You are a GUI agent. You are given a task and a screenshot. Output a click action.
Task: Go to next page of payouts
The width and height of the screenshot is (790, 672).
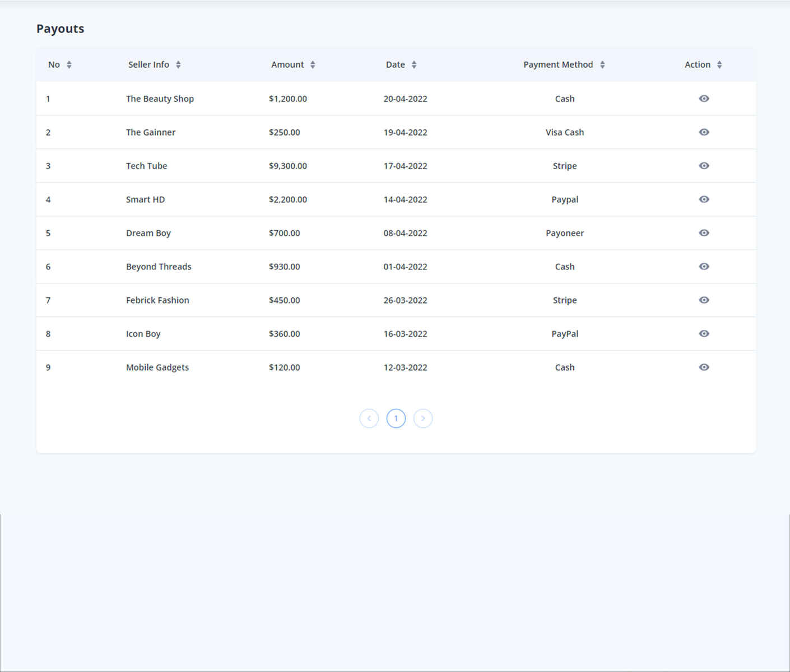(x=423, y=418)
